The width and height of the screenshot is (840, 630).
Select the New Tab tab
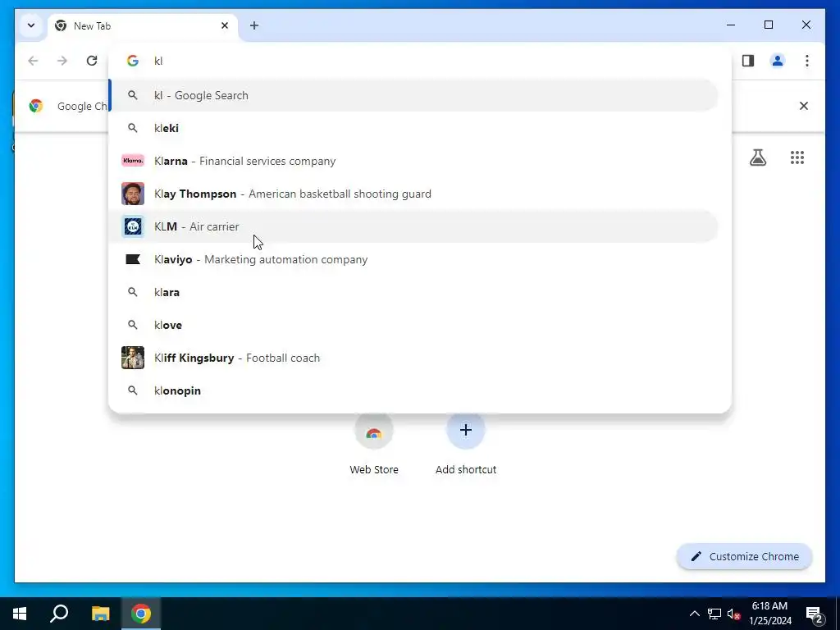(143, 25)
